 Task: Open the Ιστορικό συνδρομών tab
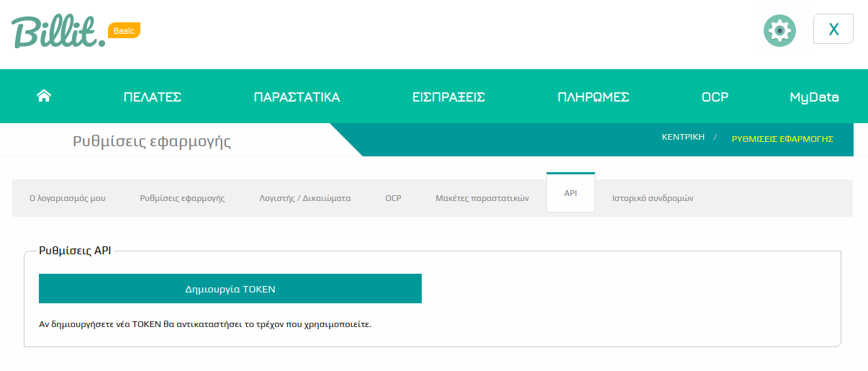653,198
